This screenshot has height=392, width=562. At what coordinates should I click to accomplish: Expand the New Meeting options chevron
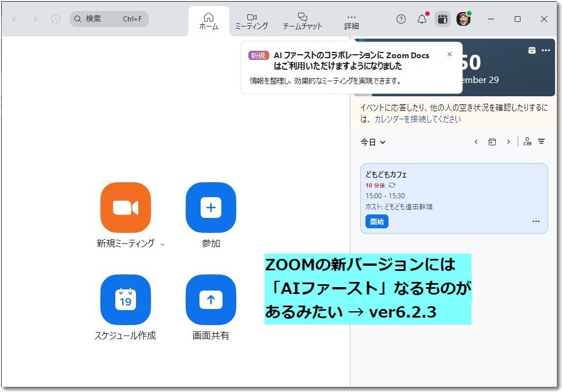(x=163, y=244)
